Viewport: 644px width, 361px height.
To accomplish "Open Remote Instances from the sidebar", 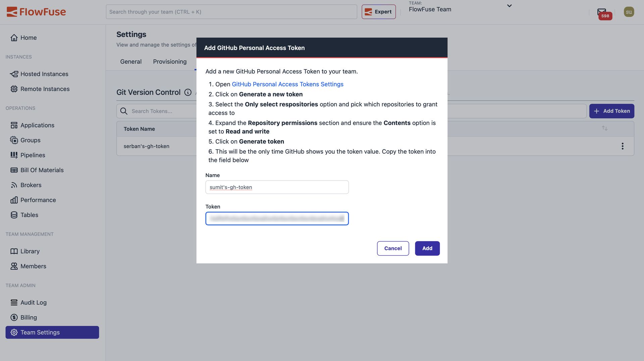I will point(45,89).
